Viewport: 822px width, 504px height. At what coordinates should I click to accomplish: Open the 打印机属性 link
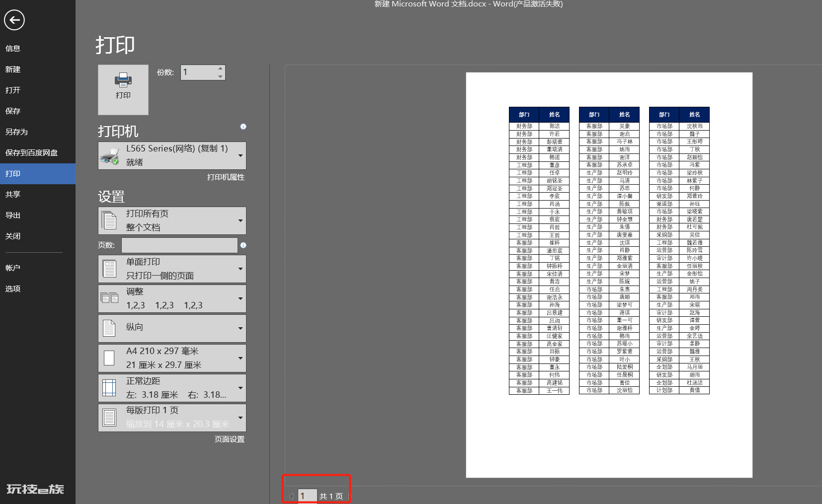point(226,177)
